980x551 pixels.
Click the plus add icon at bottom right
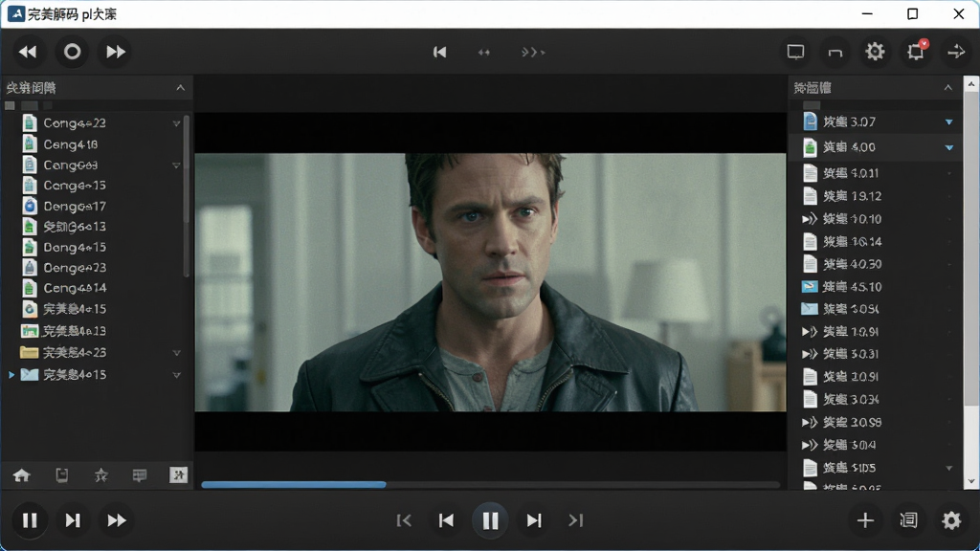pos(865,520)
